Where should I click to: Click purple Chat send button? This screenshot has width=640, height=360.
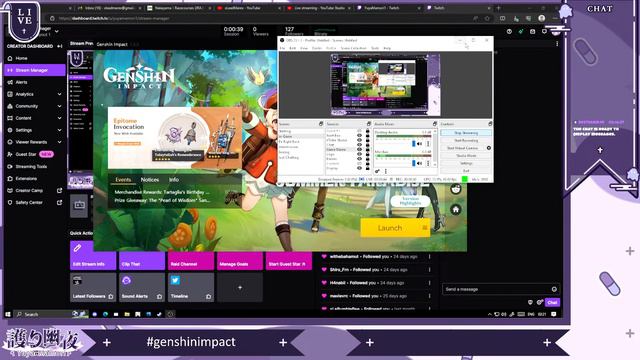click(552, 302)
